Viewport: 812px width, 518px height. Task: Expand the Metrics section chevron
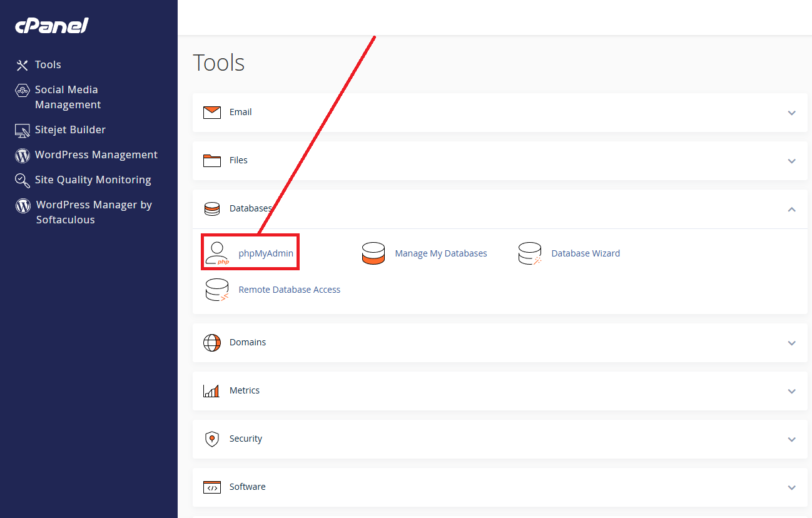[792, 392]
